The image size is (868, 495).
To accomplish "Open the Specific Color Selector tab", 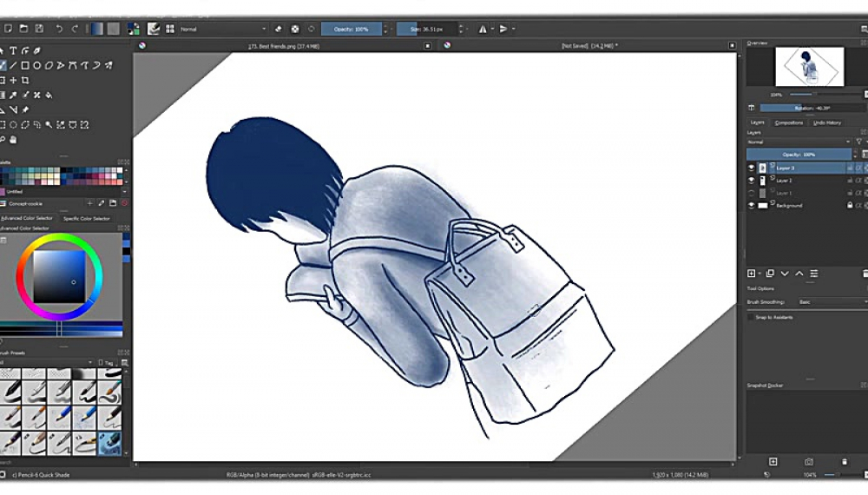I will 87,218.
